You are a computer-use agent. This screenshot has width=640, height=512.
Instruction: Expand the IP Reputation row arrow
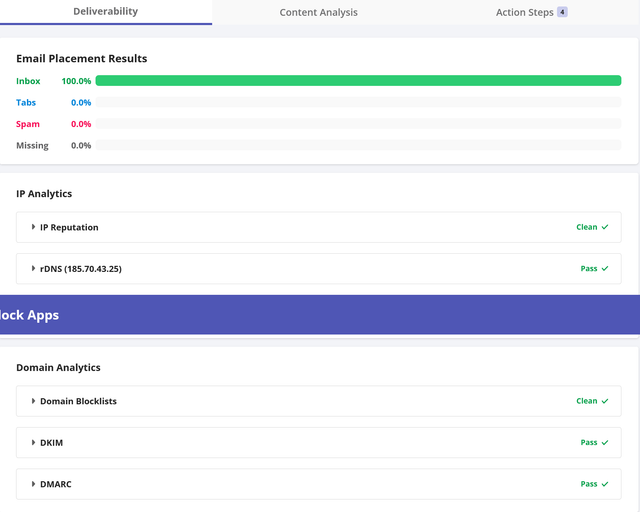pos(33,227)
